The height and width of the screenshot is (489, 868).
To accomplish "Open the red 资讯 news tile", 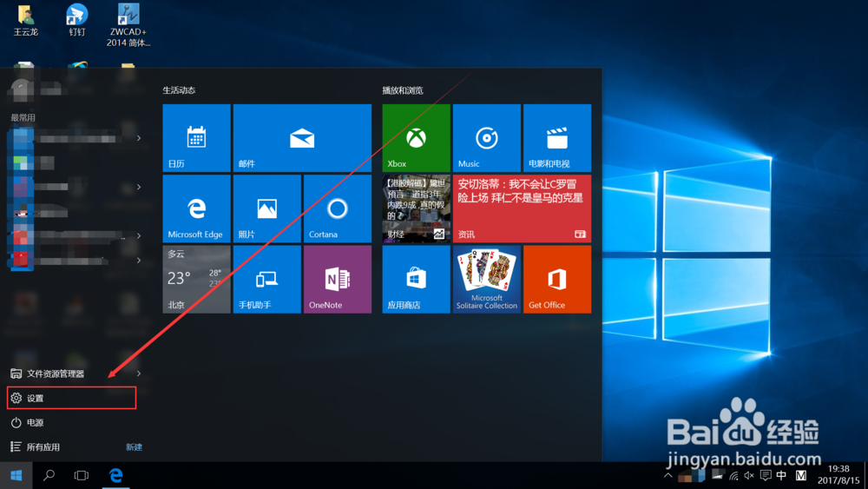I will pos(522,208).
